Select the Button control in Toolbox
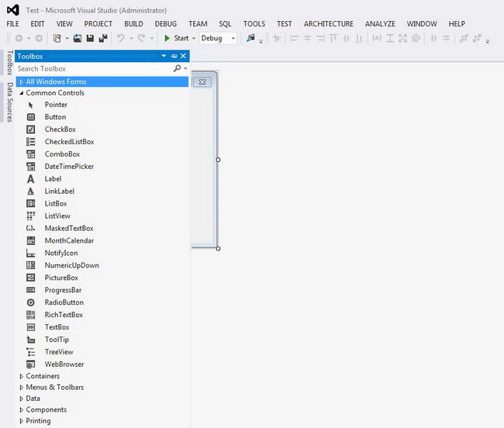Viewport: 504px width, 428px height. tap(55, 117)
